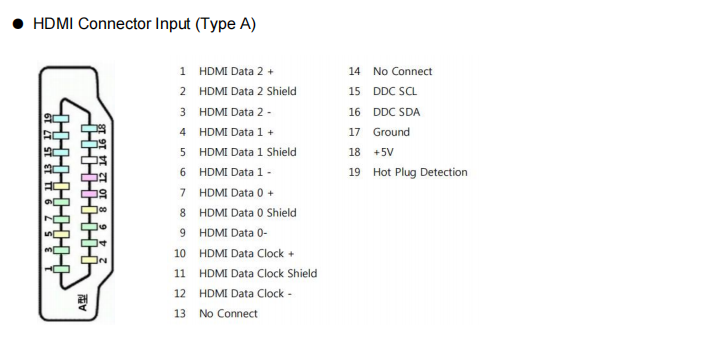Click the HDMI Connector Input (Type A) heading
Screen dimensions: 710x363
(144, 24)
